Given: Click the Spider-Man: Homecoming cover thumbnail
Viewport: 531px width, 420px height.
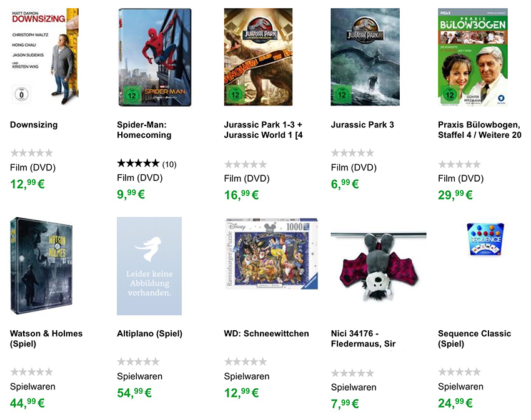Looking at the screenshot, I should pos(149,57).
